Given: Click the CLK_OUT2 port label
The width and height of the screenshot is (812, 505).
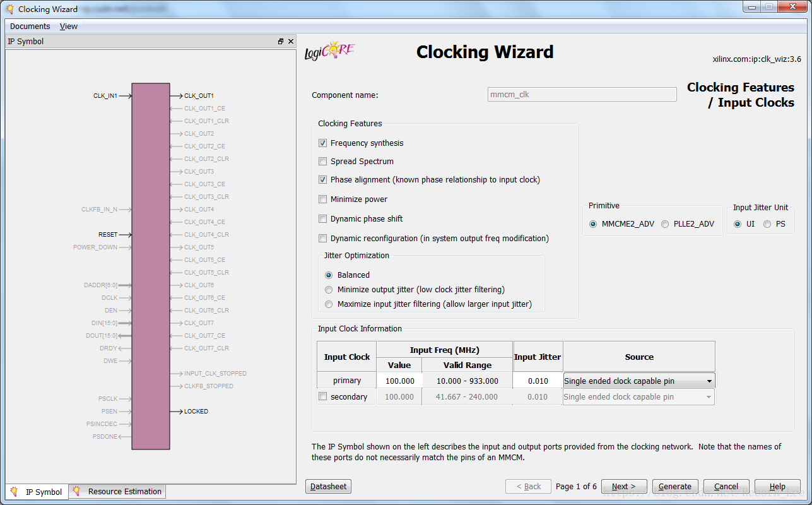Looking at the screenshot, I should [199, 134].
